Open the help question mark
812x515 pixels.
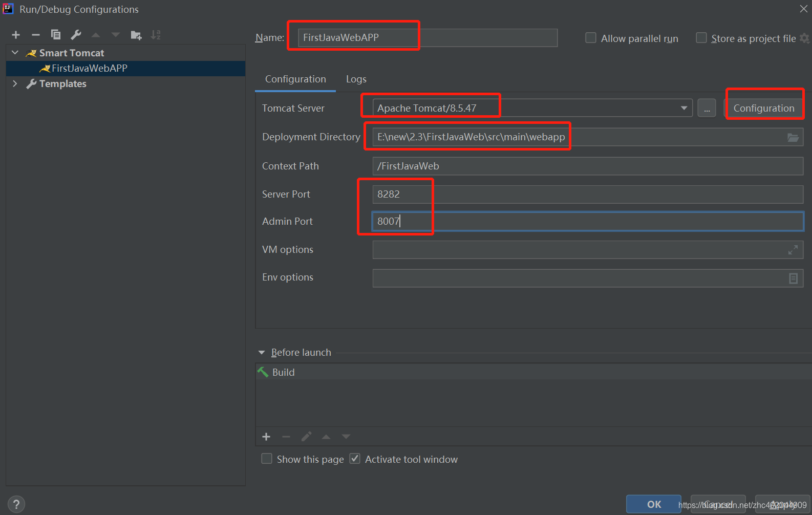16,504
